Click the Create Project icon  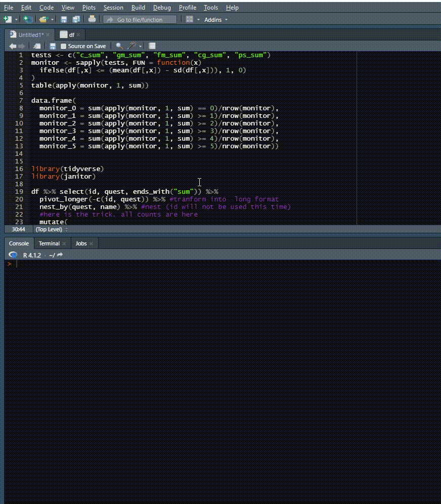pyautogui.click(x=28, y=19)
